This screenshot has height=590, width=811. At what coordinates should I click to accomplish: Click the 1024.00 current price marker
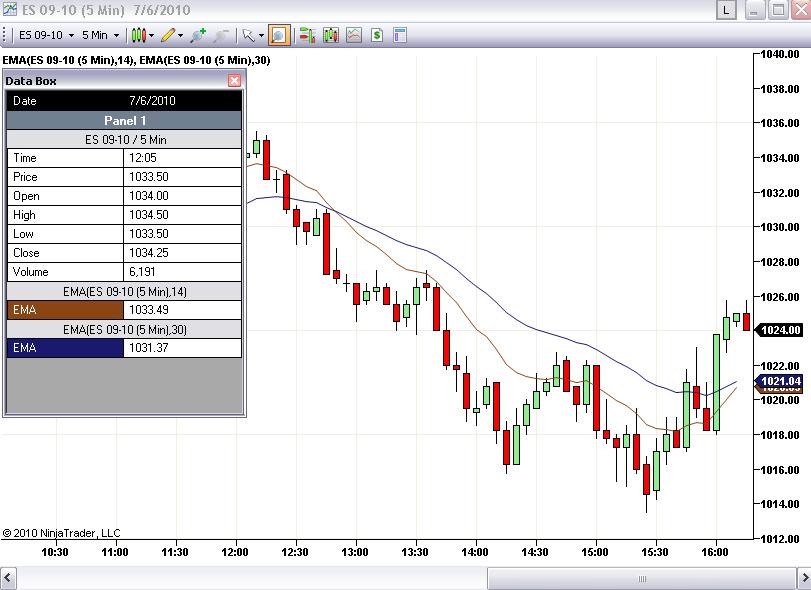pos(780,330)
